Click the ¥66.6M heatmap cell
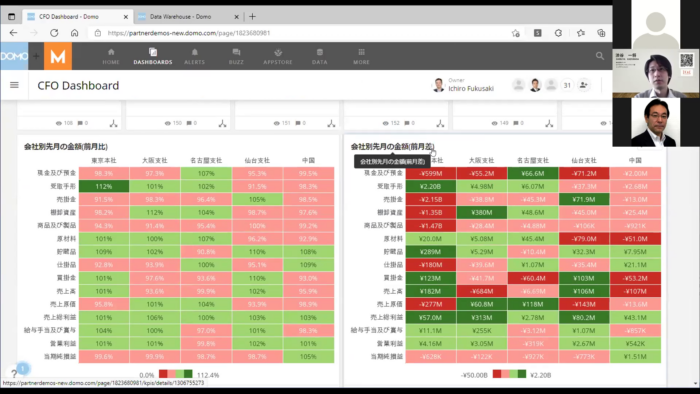The width and height of the screenshot is (700, 394). point(533,173)
